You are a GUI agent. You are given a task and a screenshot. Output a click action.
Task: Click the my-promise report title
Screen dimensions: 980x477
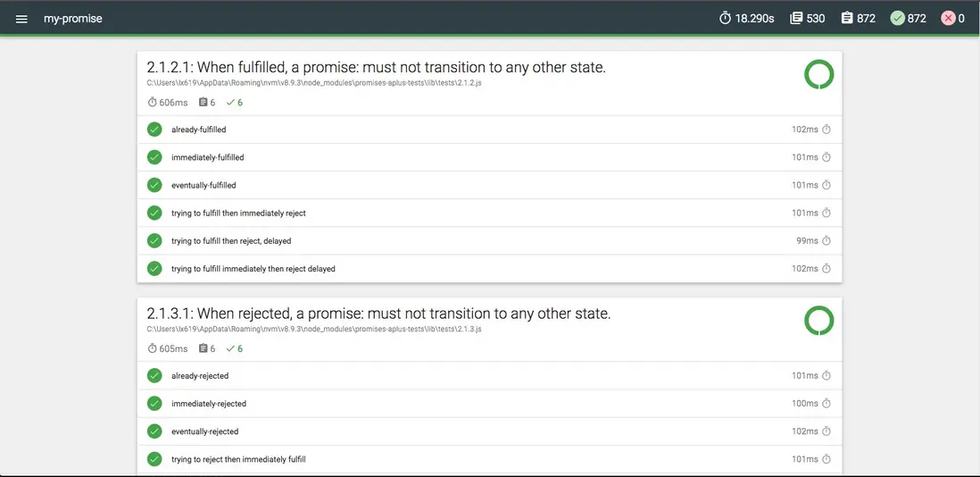[x=73, y=19]
